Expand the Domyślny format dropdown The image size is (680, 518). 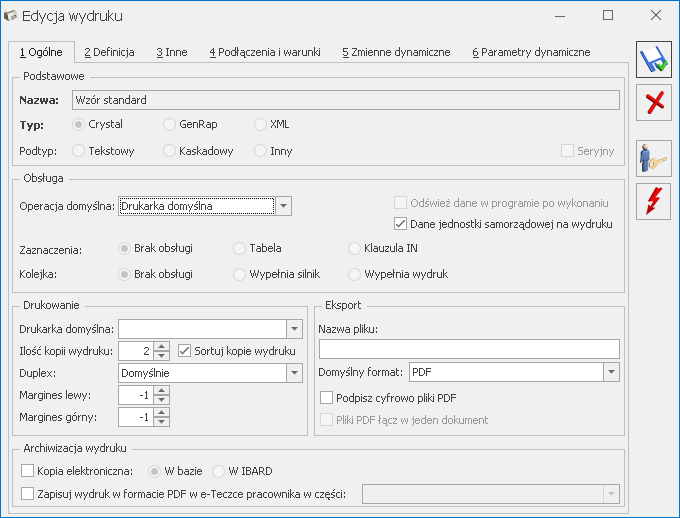click(611, 372)
